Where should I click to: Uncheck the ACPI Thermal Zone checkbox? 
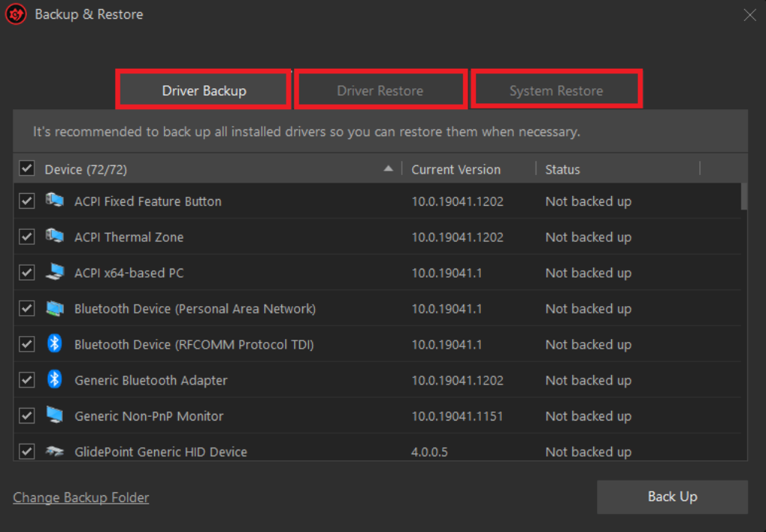[27, 236]
